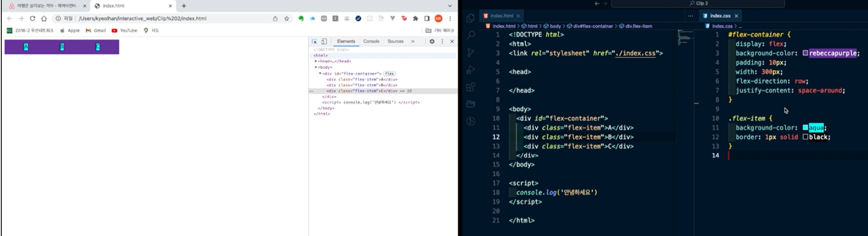Click the bottom circular icon in VS Code activity bar

click(x=470, y=121)
